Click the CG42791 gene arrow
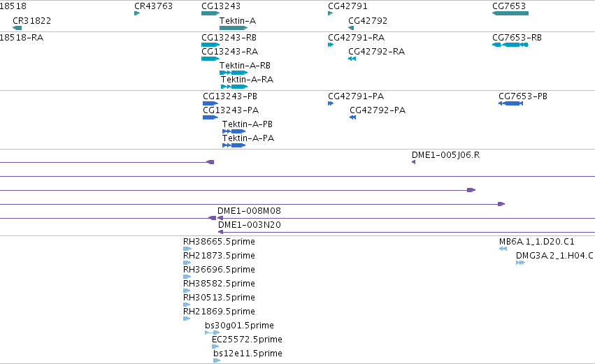595x364 pixels. tap(331, 13)
